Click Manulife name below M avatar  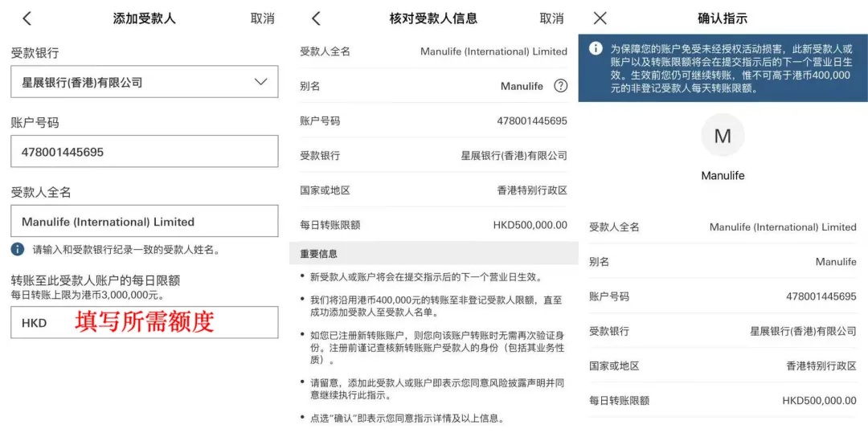pyautogui.click(x=723, y=176)
